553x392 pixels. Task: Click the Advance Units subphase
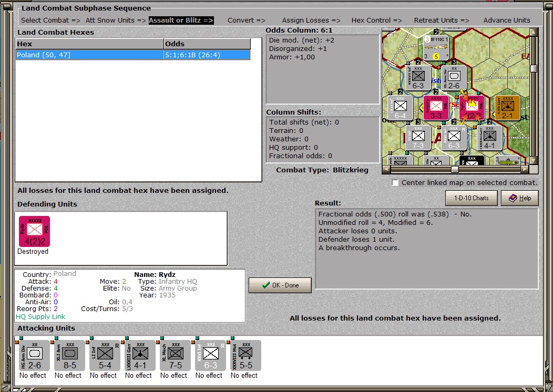(x=506, y=20)
